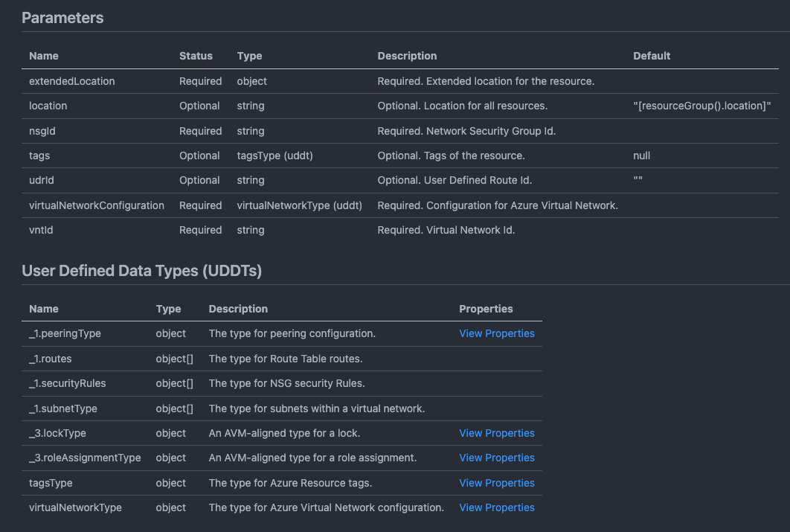This screenshot has height=532, width=790.
Task: Click the Type column header
Action: click(249, 56)
